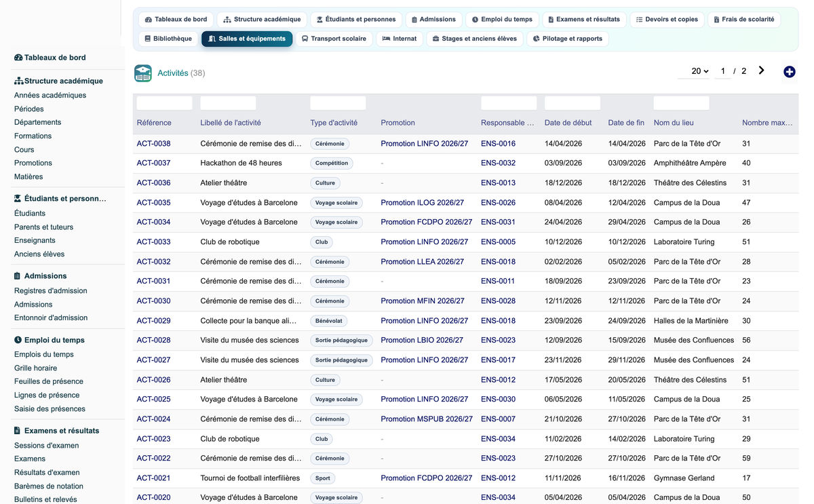The height and width of the screenshot is (504, 814).
Task: Click Tournoi de football interfilières label
Action: 250,478
